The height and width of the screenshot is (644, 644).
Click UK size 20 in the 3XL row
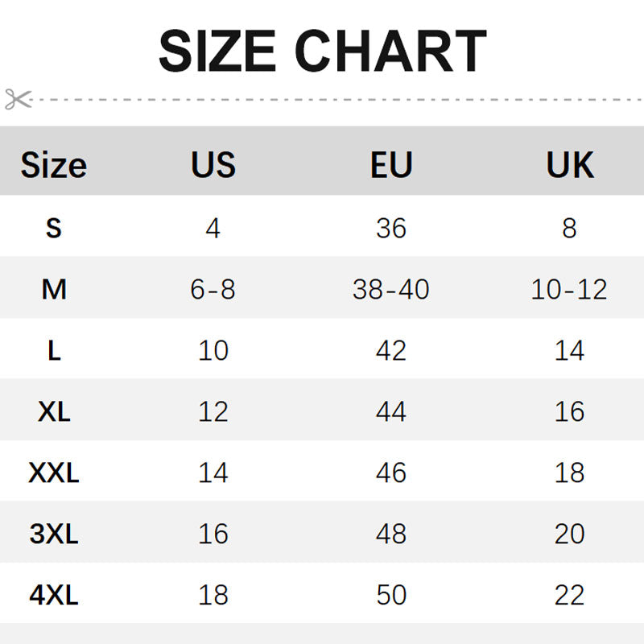point(569,534)
